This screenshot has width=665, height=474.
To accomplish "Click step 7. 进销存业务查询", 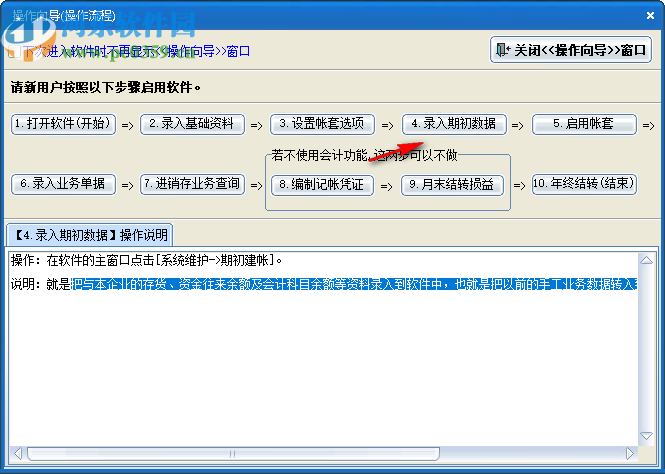I will (193, 184).
